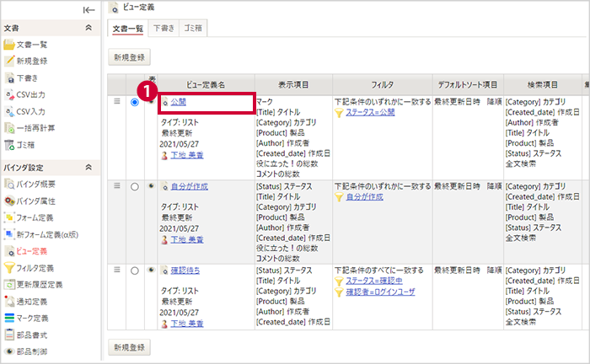Viewport: 590px width, 364px height.
Task: Open 下書き icon in sidebar
Action: point(9,78)
